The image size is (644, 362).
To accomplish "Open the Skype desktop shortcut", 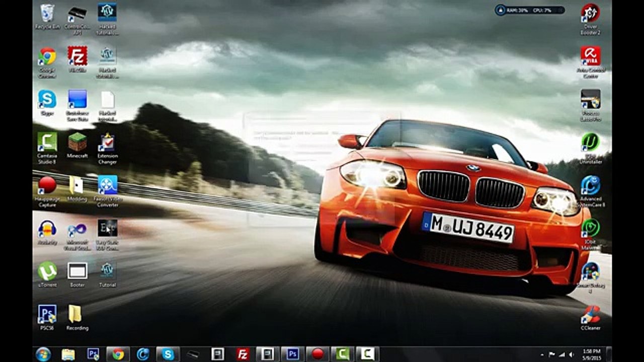I will coord(47,100).
